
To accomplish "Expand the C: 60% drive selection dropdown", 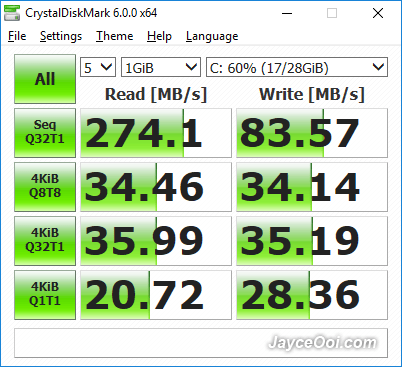I will pyautogui.click(x=297, y=67).
